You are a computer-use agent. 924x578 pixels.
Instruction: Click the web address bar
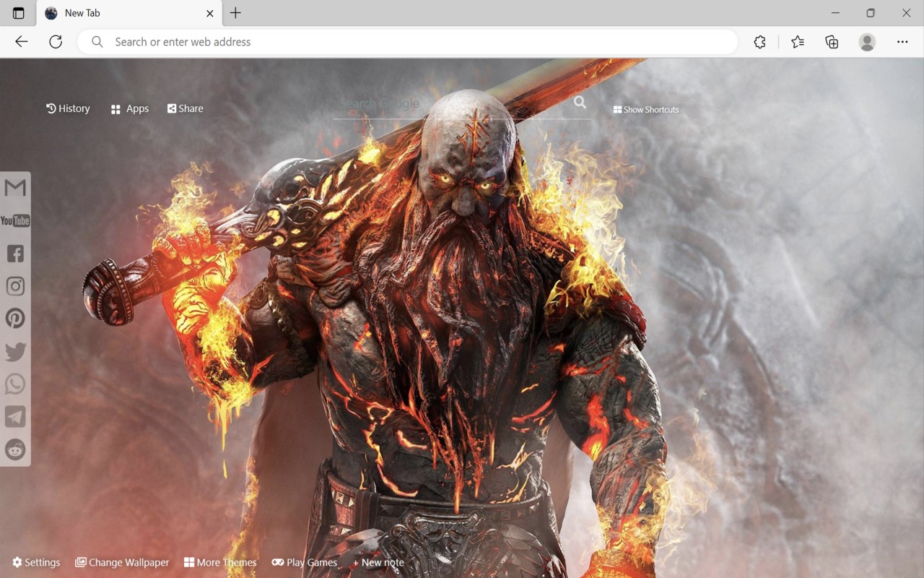(x=408, y=42)
